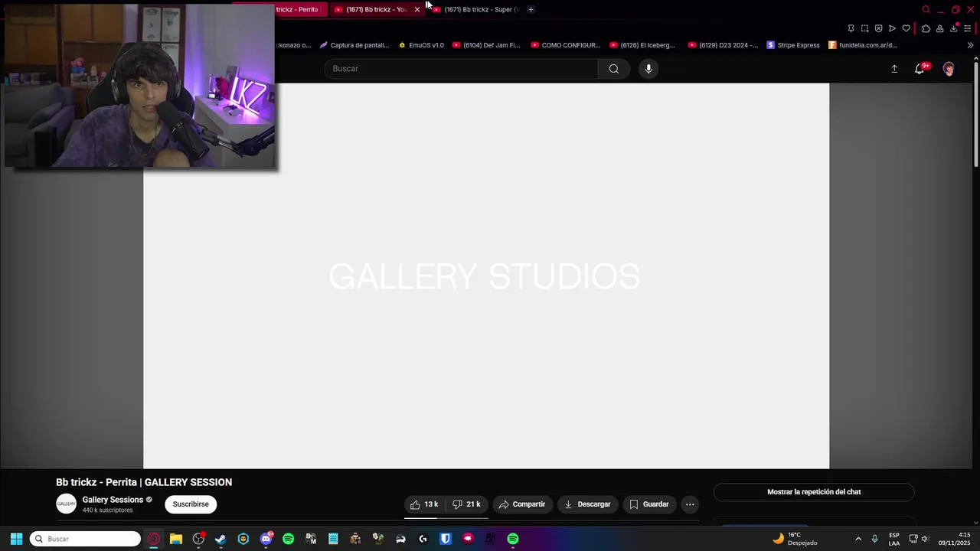This screenshot has width=980, height=551.
Task: Open File Explorer from taskbar
Action: [x=176, y=539]
